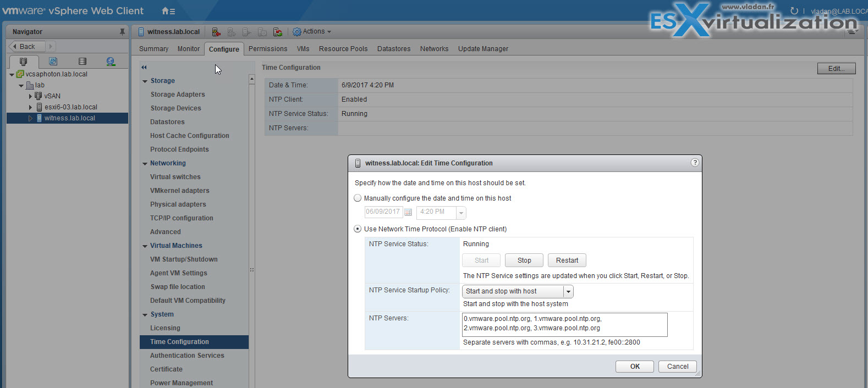Open Host Cache Configuration

(x=190, y=136)
